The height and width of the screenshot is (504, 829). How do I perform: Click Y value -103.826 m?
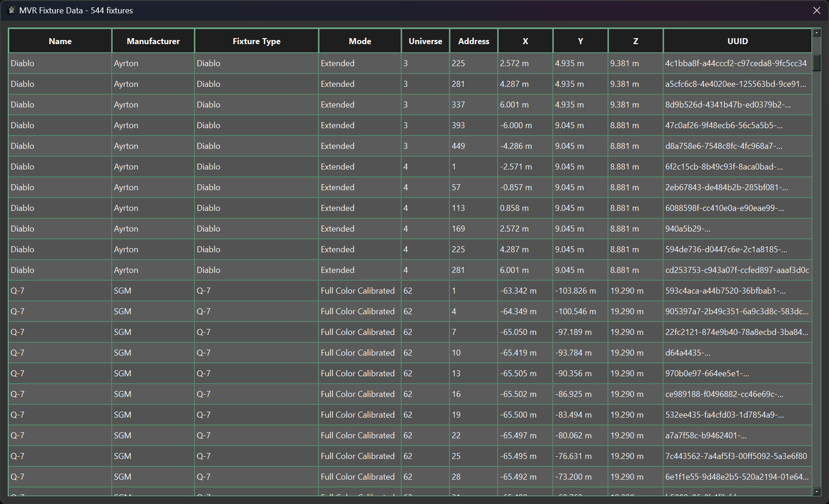pos(580,291)
